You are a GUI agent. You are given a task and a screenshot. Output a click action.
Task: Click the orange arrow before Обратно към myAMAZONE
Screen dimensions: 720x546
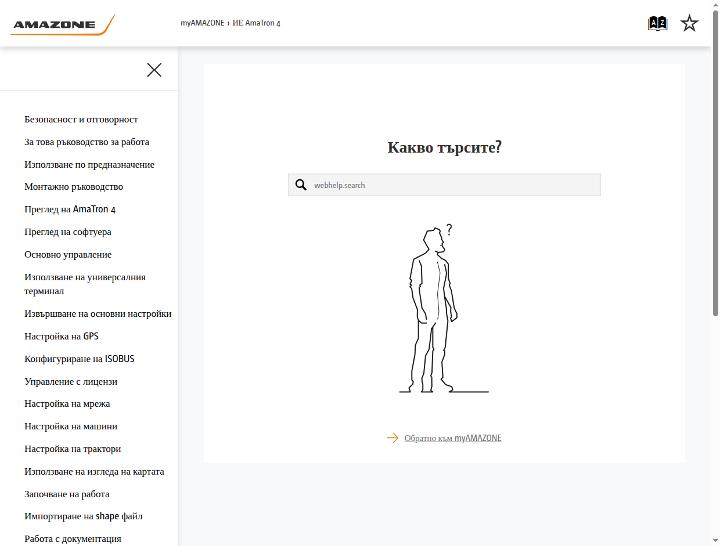click(x=393, y=438)
